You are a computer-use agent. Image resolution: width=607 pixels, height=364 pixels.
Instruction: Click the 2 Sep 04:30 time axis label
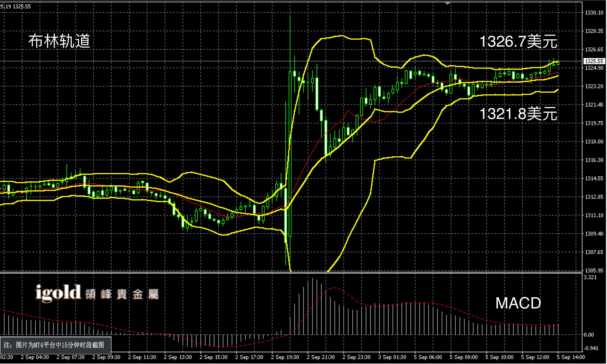click(35, 357)
